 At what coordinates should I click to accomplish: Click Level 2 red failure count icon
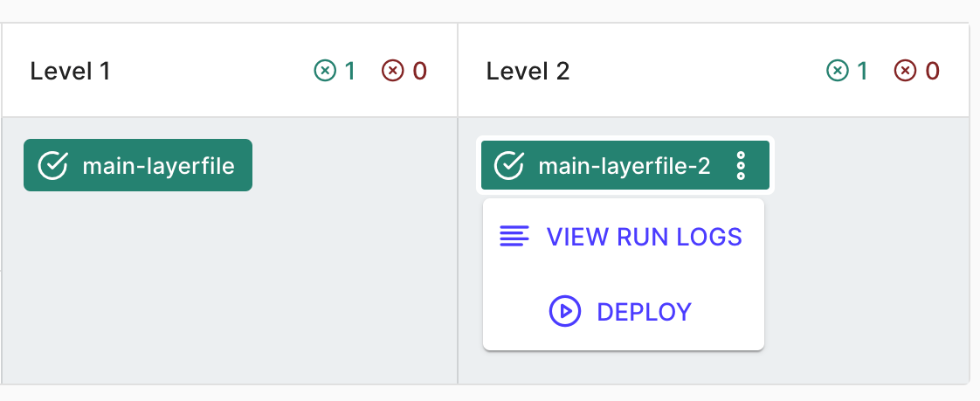(906, 71)
